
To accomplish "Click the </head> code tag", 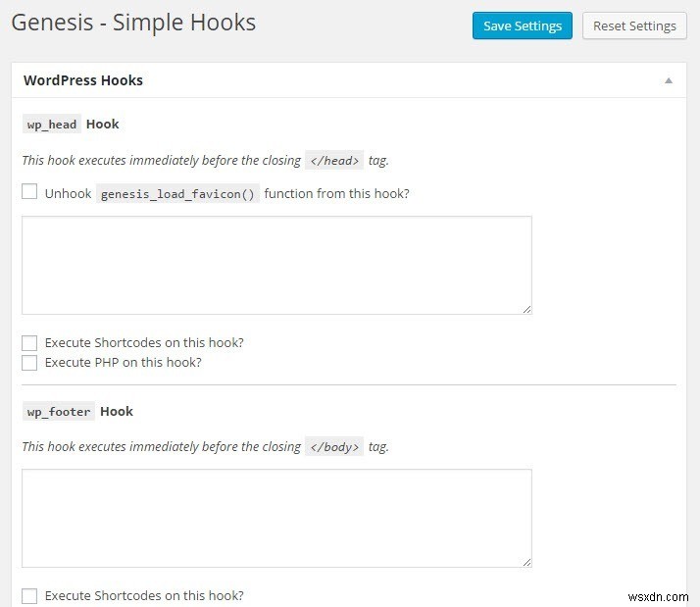I will [x=335, y=161].
